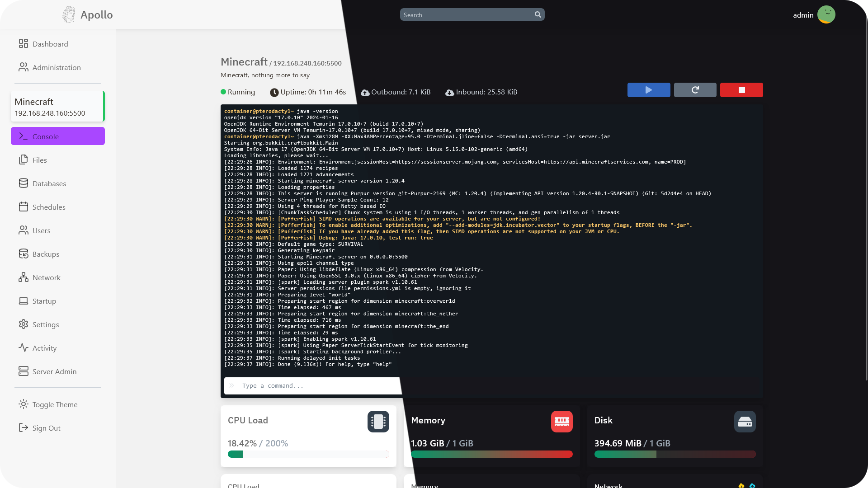Toggle the theme in the sidebar
868x488 pixels.
point(55,404)
